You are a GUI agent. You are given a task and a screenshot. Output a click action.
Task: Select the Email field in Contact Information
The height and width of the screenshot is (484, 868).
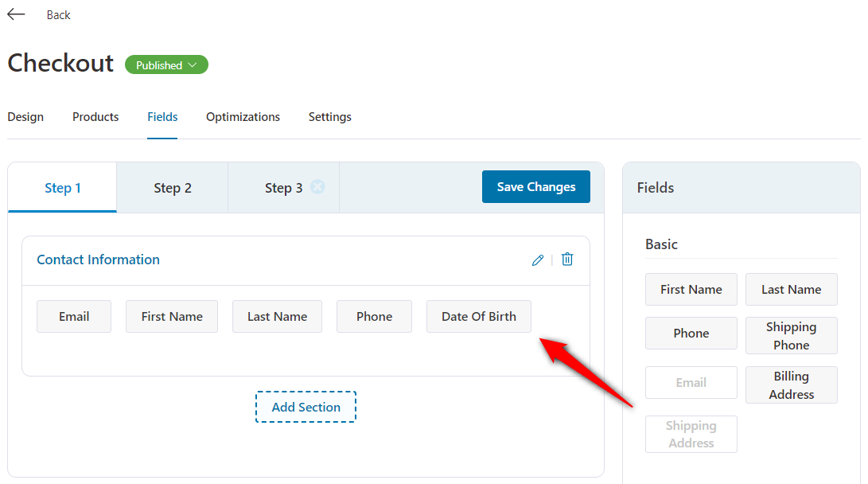(74, 316)
